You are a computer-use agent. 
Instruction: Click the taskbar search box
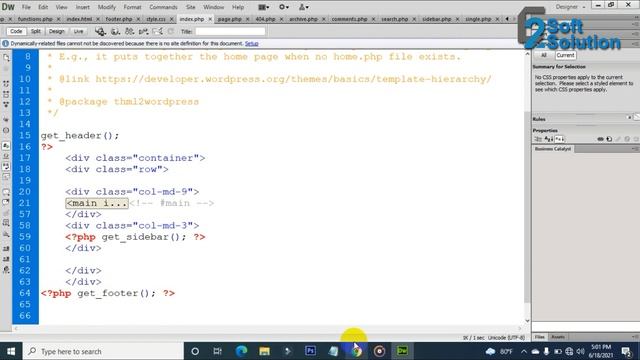pos(103,351)
